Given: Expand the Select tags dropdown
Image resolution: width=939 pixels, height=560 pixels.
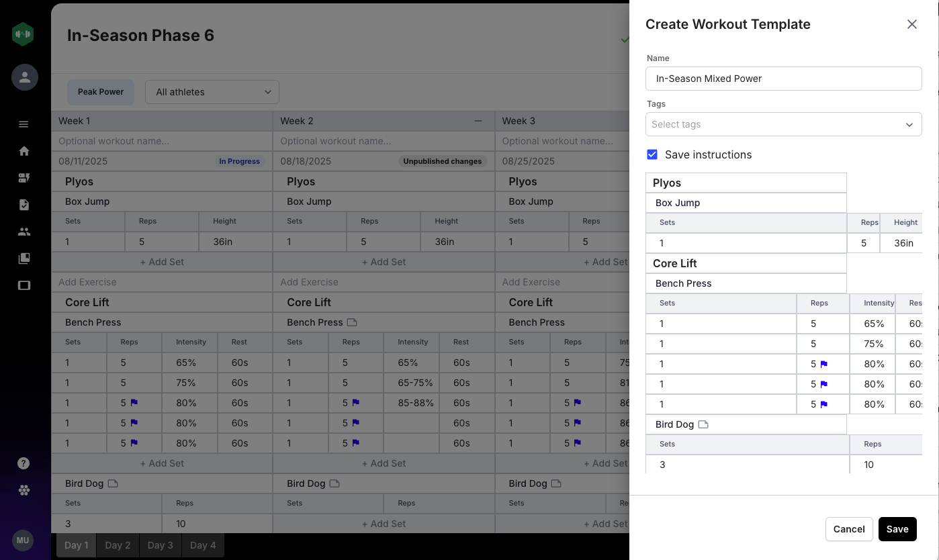Looking at the screenshot, I should [x=784, y=124].
